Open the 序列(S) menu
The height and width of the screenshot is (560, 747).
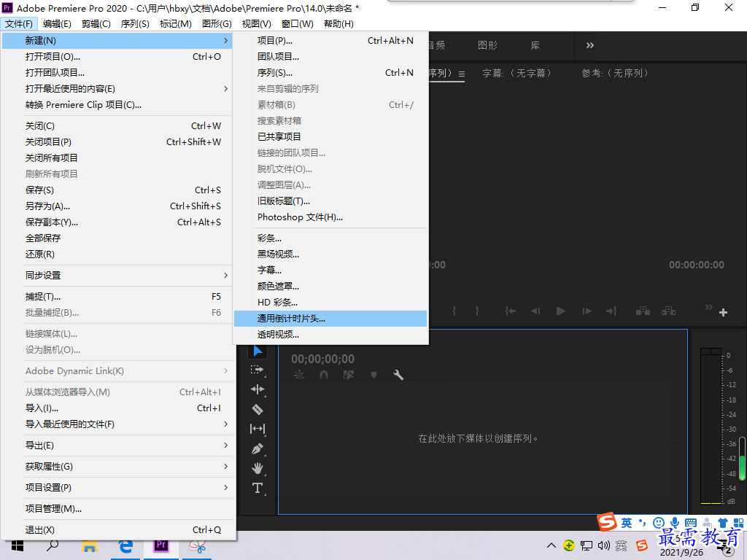pos(135,24)
